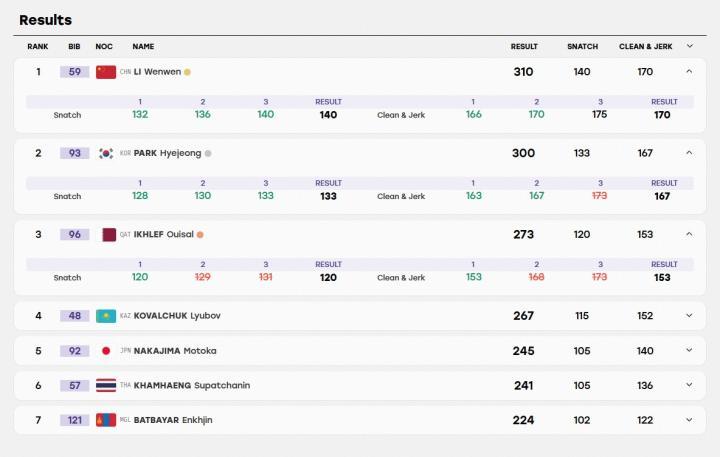
Task: Open LI Wenwen athlete name link
Action: pos(157,72)
